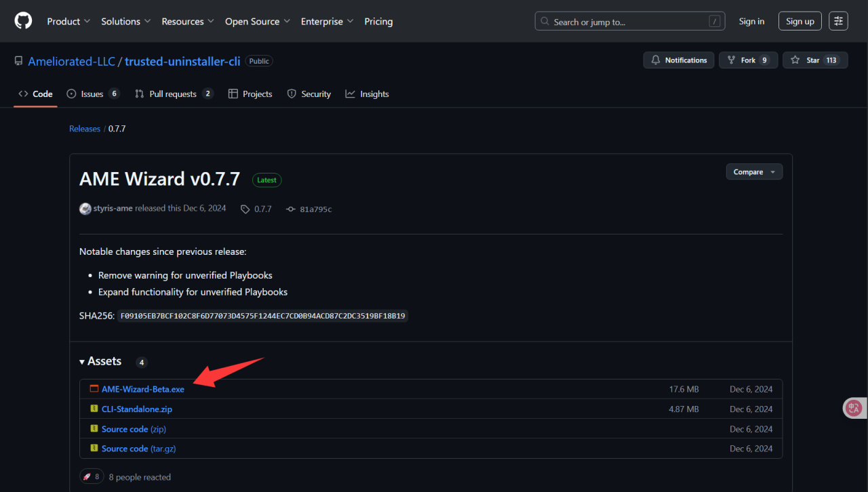This screenshot has height=492, width=868.
Task: Click the Pull requests count badge 2
Action: point(208,94)
